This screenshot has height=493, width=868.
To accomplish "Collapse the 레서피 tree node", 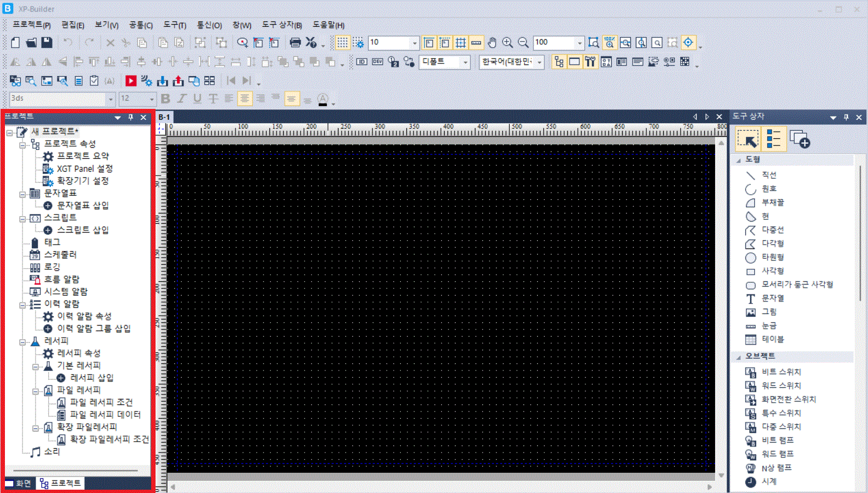I will click(22, 342).
